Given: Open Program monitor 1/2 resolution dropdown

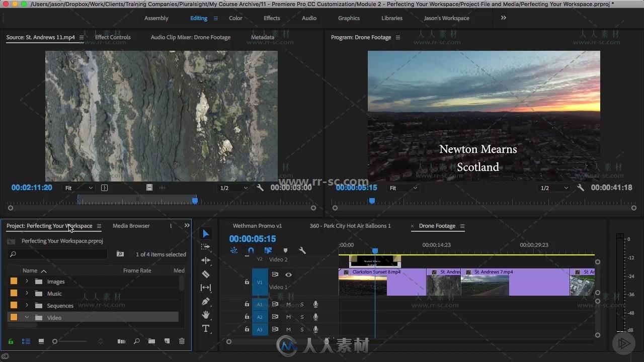Looking at the screenshot, I should pyautogui.click(x=554, y=188).
